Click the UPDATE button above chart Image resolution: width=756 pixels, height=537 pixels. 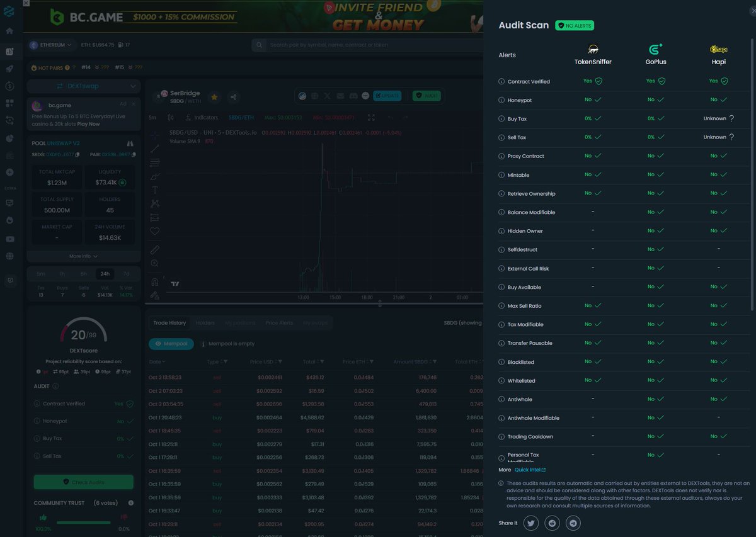387,96
